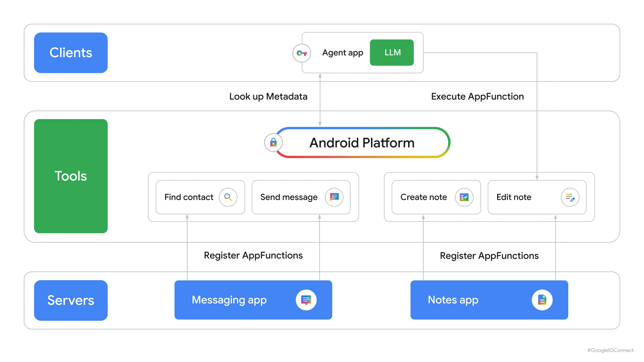
Task: Click the Send message label
Action: (x=289, y=197)
